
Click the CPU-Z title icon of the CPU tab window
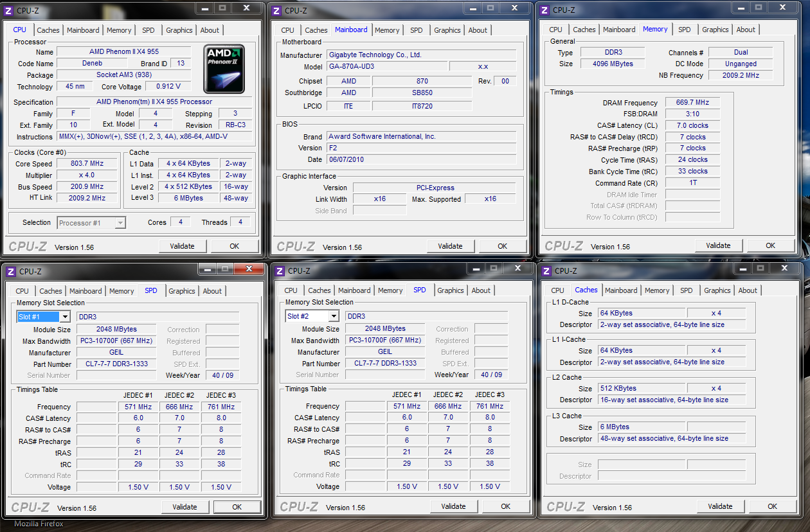click(x=8, y=10)
